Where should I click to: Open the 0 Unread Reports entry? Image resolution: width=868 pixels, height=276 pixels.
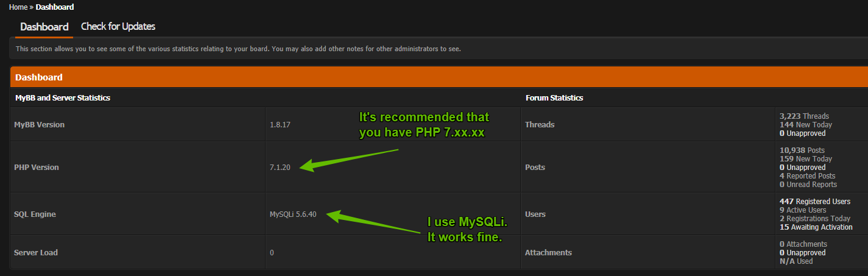(x=808, y=184)
